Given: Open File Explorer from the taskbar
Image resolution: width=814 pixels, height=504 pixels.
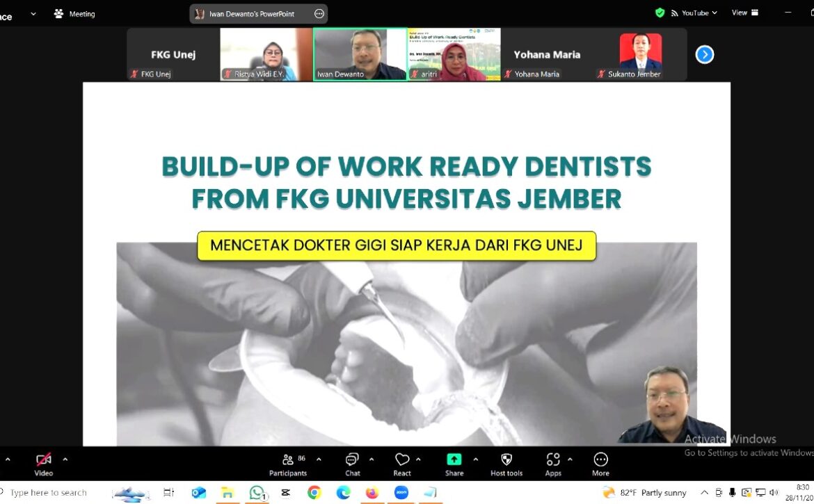Looking at the screenshot, I should [228, 493].
